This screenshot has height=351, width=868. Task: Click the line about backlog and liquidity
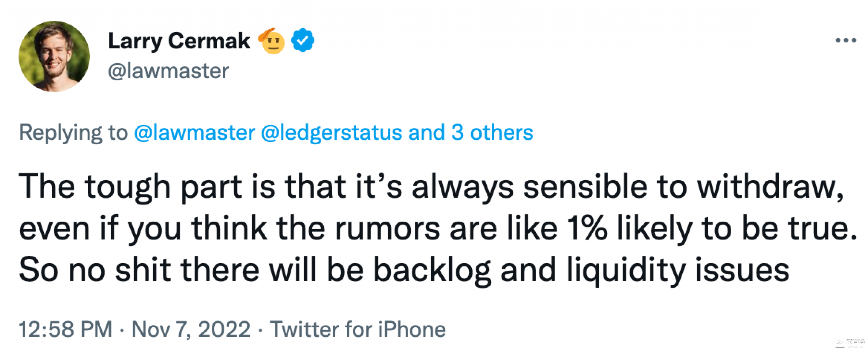coord(404,270)
